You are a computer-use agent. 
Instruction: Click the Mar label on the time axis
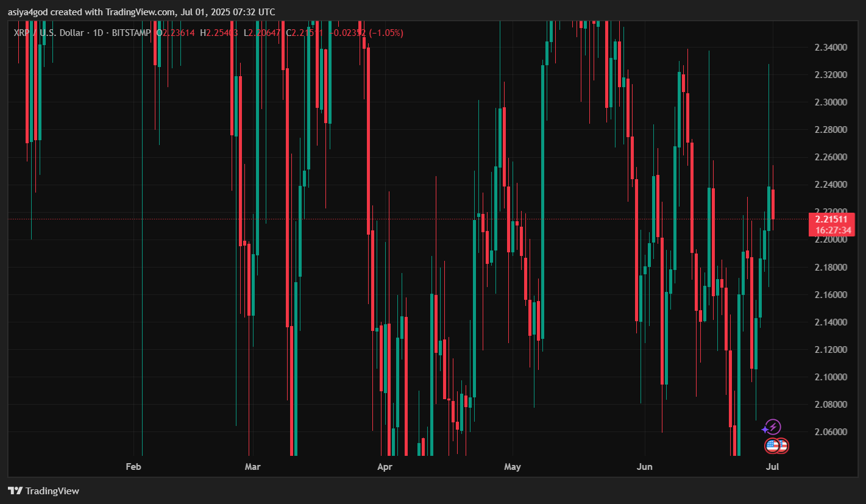coord(252,467)
